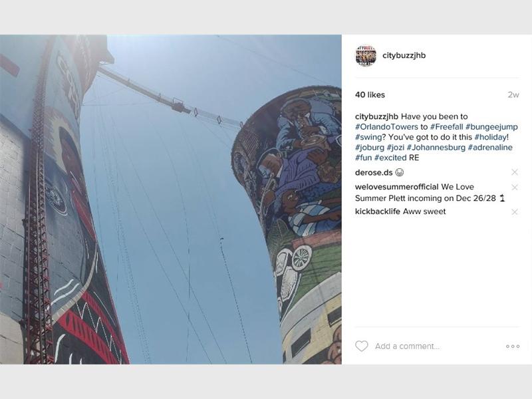The width and height of the screenshot is (532, 399).
Task: Open the #OrlandoTowers hashtag
Action: coord(386,127)
